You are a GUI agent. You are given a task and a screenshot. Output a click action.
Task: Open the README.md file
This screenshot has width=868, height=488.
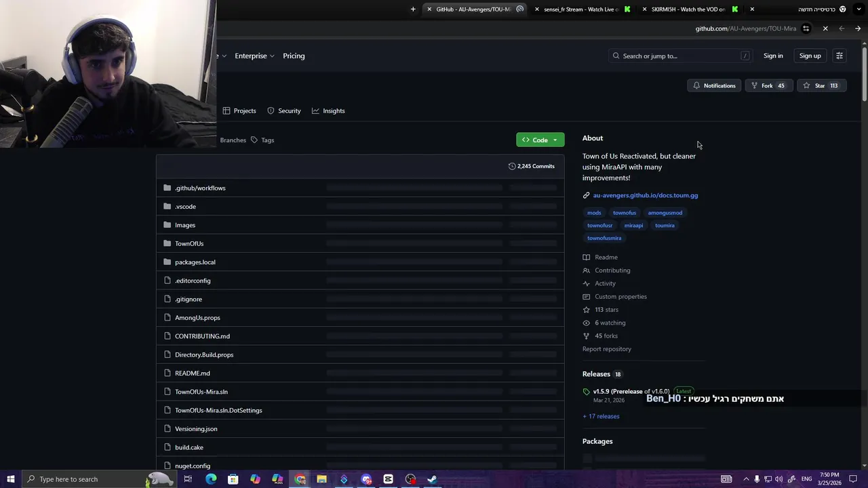193,373
